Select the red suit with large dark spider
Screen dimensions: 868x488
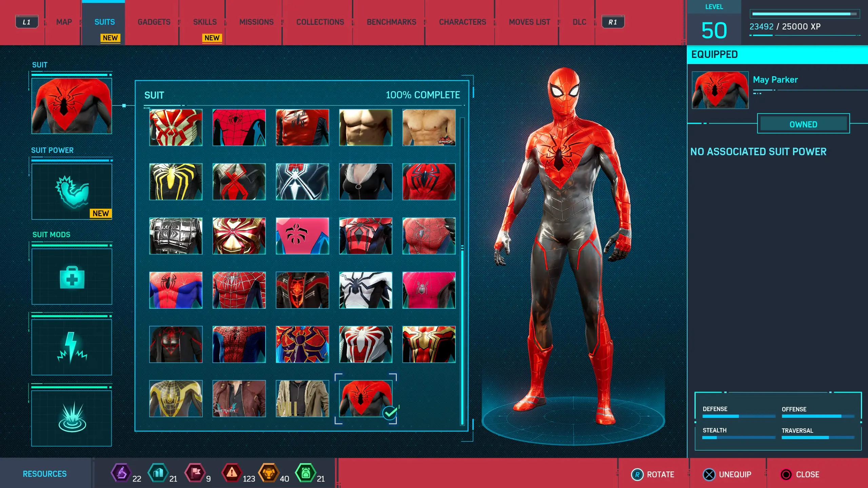(x=429, y=182)
